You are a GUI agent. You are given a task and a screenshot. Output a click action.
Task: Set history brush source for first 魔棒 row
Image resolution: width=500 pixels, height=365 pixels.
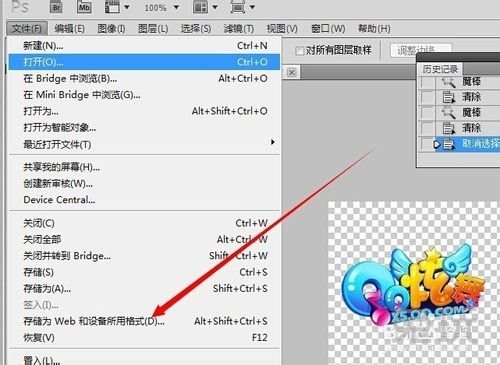tap(428, 82)
